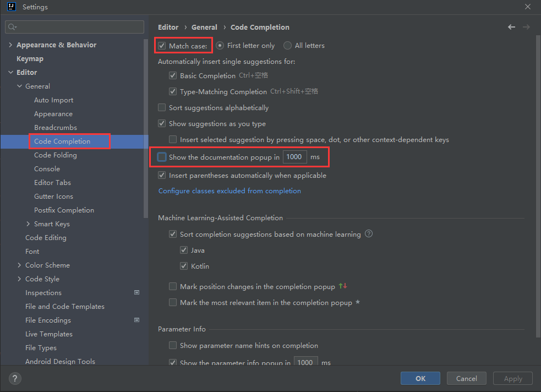Expand the Color Scheme node
The height and width of the screenshot is (392, 541).
(x=19, y=265)
